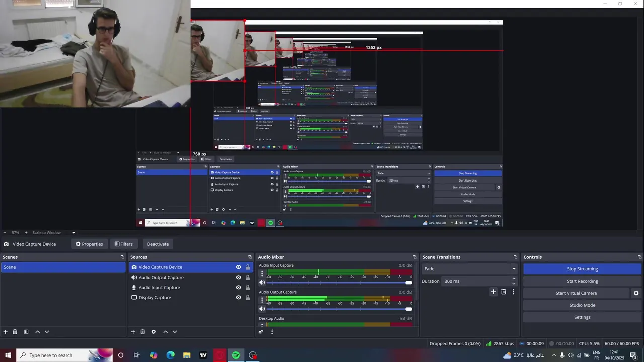The width and height of the screenshot is (644, 362).
Task: Float the Scenes dock panel
Action: pyautogui.click(x=122, y=257)
